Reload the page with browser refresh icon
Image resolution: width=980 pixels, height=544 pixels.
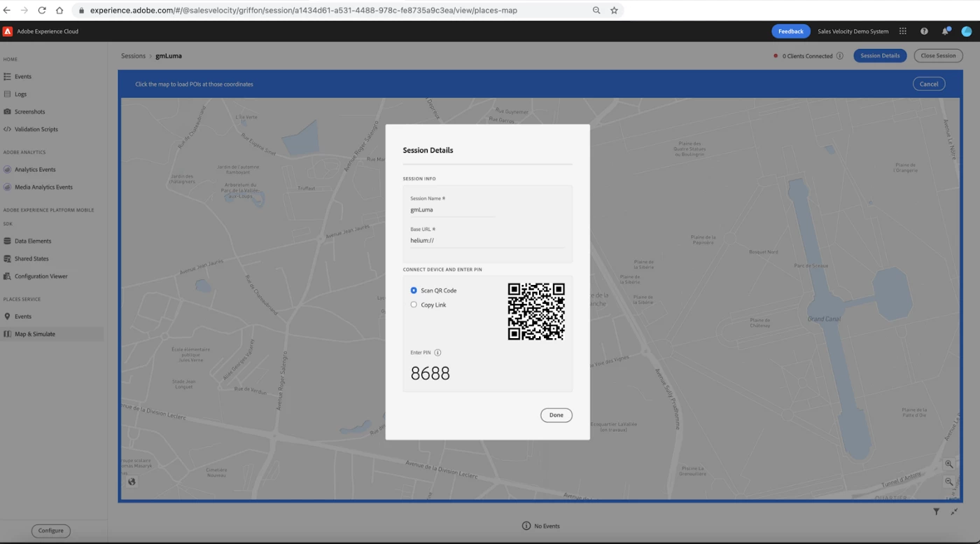pyautogui.click(x=42, y=11)
